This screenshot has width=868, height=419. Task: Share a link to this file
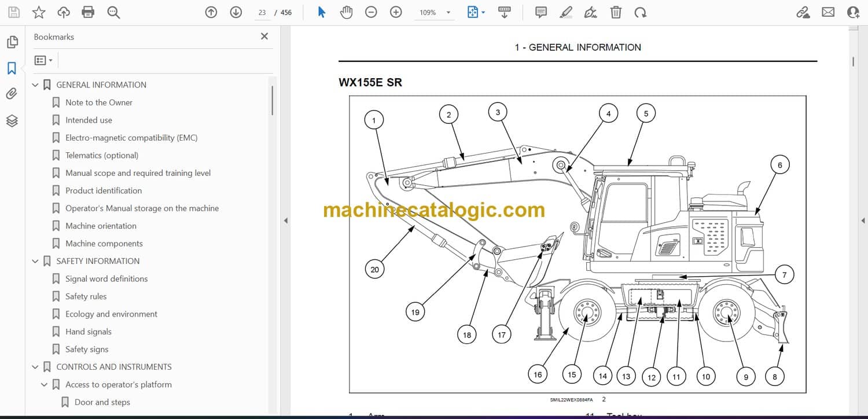point(803,12)
